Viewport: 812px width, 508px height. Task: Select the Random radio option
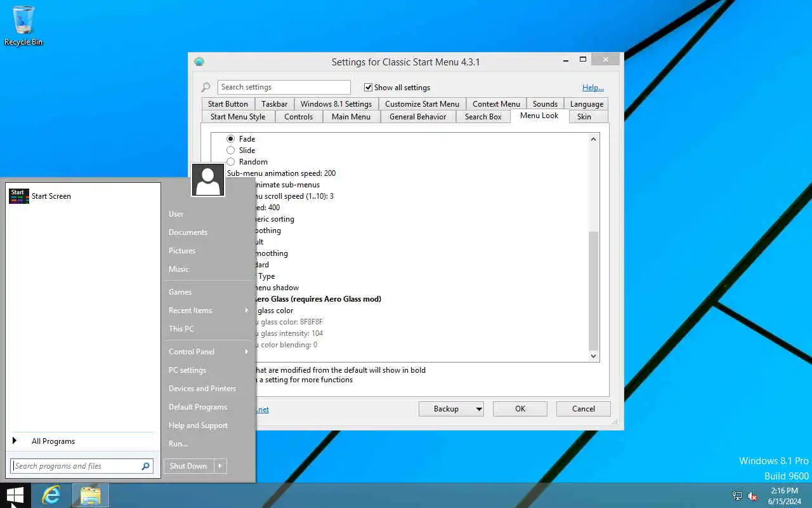[x=230, y=162]
